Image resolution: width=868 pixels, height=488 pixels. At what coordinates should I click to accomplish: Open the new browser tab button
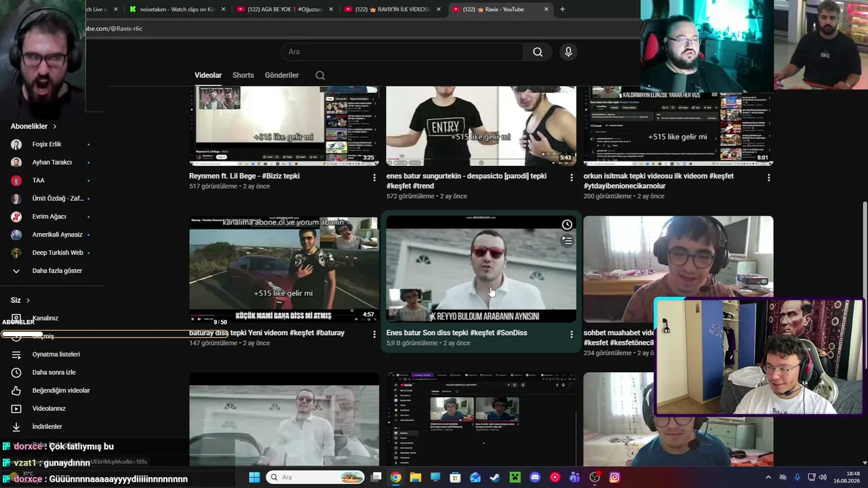[562, 9]
